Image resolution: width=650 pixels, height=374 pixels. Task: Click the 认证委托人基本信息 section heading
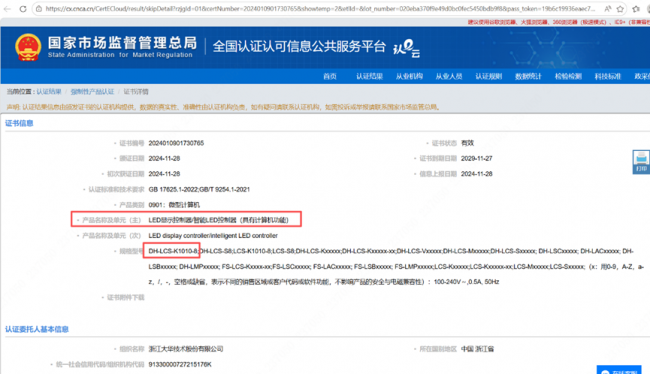coord(37,329)
